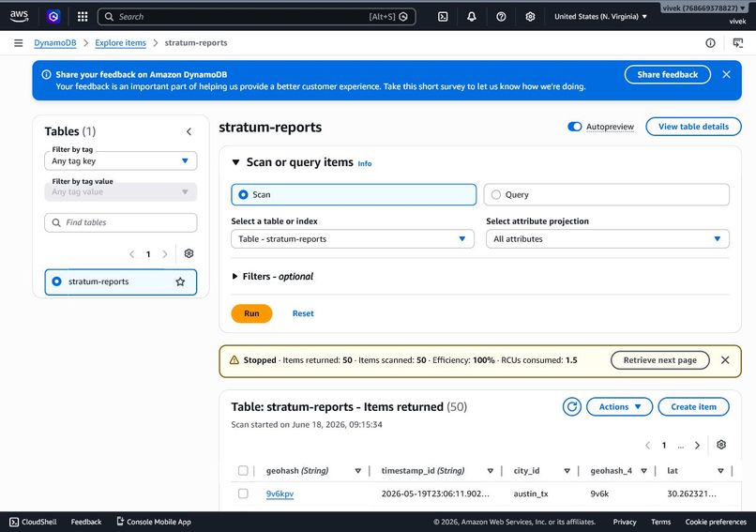The width and height of the screenshot is (756, 532).
Task: Close the Stopped scan status alert
Action: pos(725,359)
